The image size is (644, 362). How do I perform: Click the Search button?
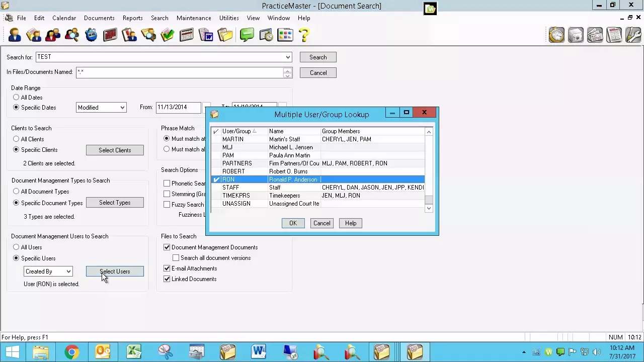coord(318,57)
